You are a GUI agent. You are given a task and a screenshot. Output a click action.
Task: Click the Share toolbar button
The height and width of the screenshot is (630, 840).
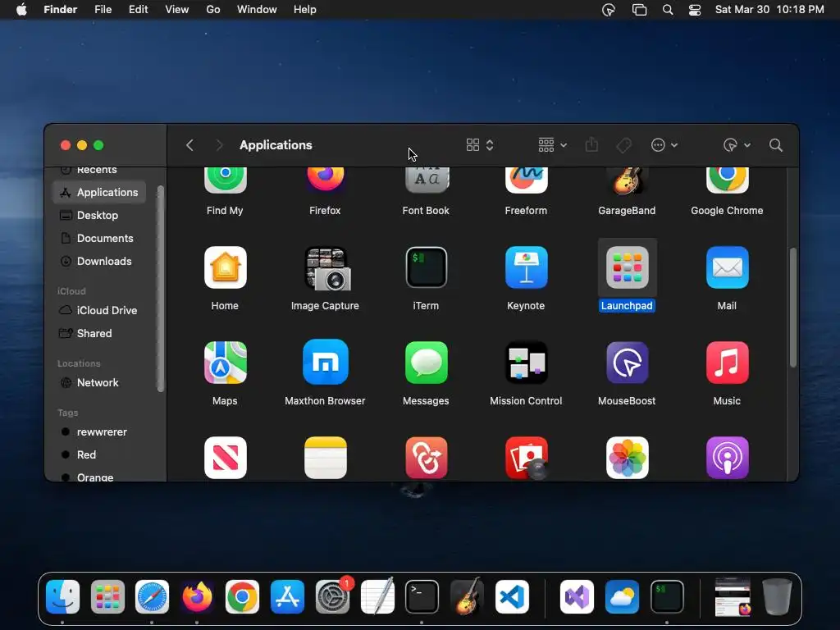tap(591, 145)
